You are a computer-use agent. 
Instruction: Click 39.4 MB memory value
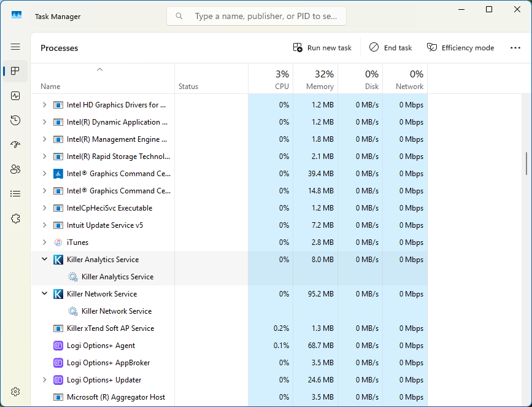tap(321, 174)
